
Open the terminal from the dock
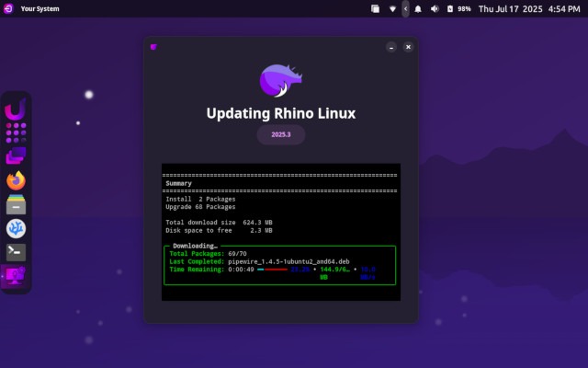point(16,252)
